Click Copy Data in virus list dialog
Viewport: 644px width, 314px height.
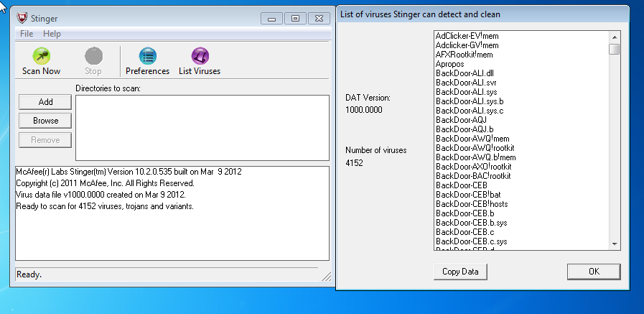point(460,272)
